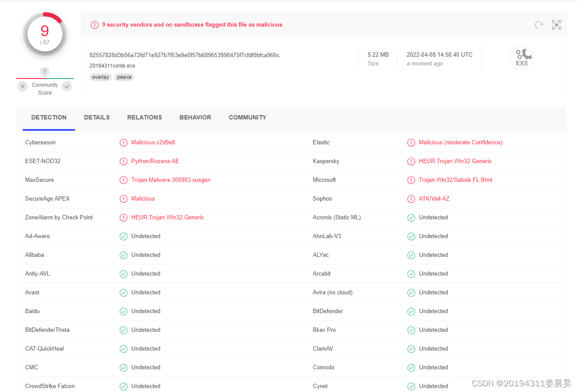This screenshot has width=578, height=392.
Task: Click the Avira (no cloud) vendor name
Action: pos(333,293)
